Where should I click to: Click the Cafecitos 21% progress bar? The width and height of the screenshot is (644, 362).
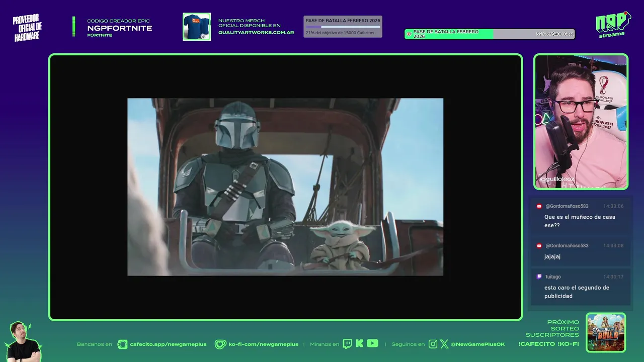[x=343, y=27]
